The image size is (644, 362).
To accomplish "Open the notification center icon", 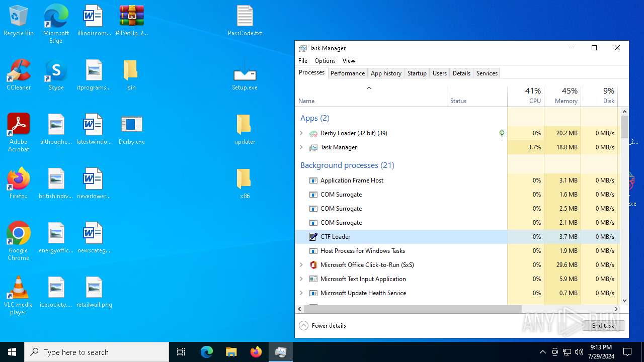I will click(627, 352).
